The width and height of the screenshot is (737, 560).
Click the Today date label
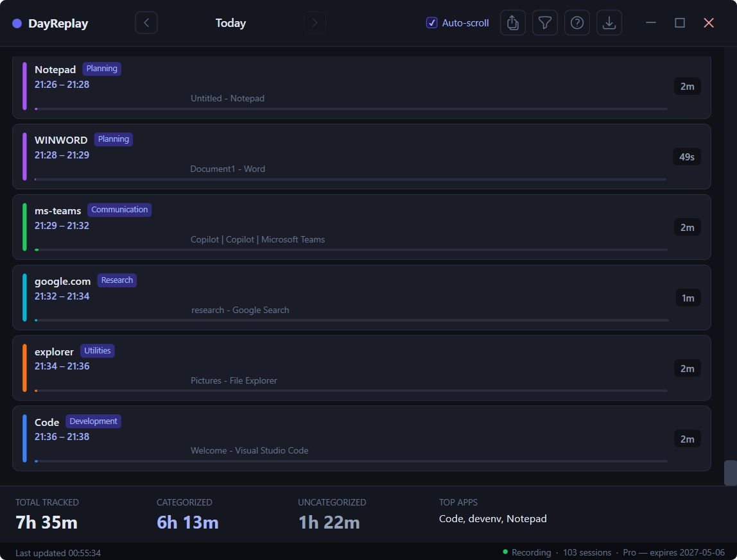click(x=230, y=23)
